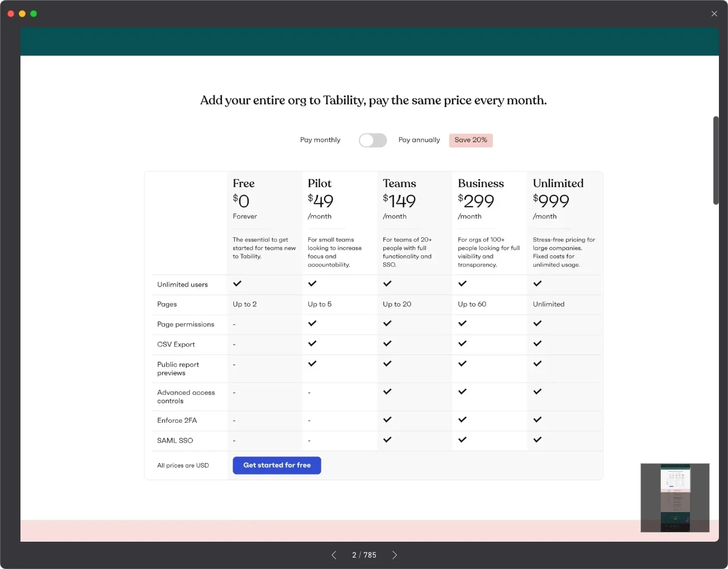Click Business checkmark for Advanced access controls
This screenshot has width=728, height=569.
[462, 391]
